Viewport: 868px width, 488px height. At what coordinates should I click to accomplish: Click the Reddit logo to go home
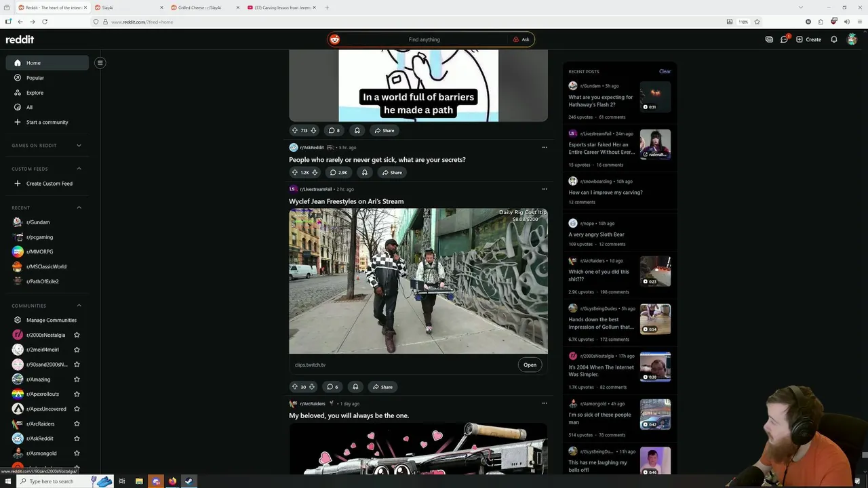(20, 39)
